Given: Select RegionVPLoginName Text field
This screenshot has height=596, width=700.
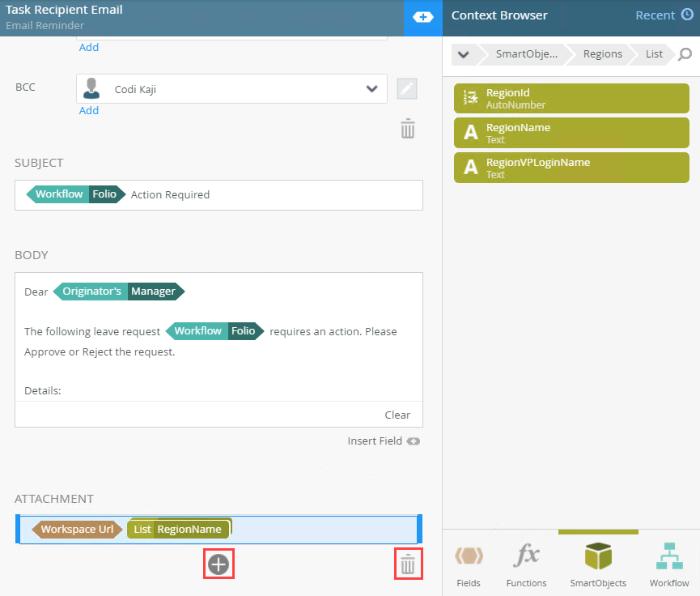Looking at the screenshot, I should tap(571, 168).
